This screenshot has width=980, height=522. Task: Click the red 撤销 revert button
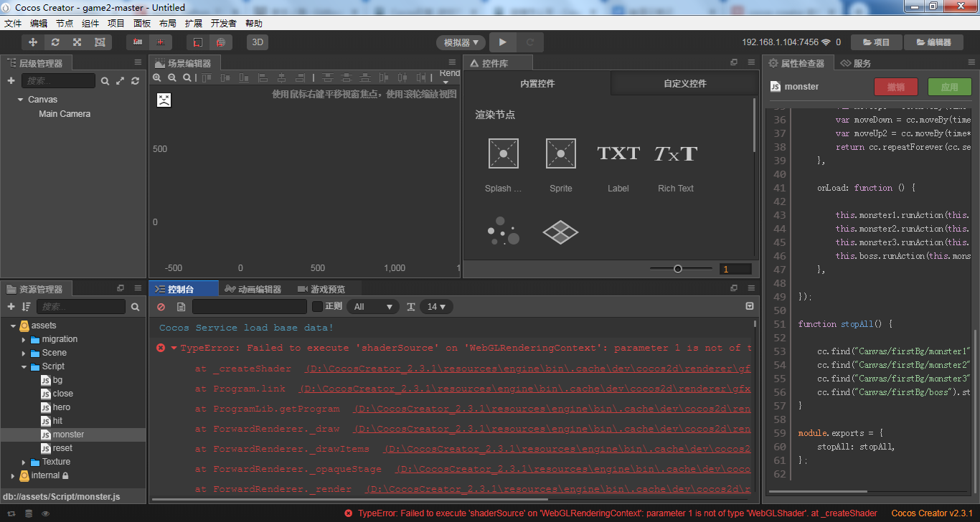(896, 87)
